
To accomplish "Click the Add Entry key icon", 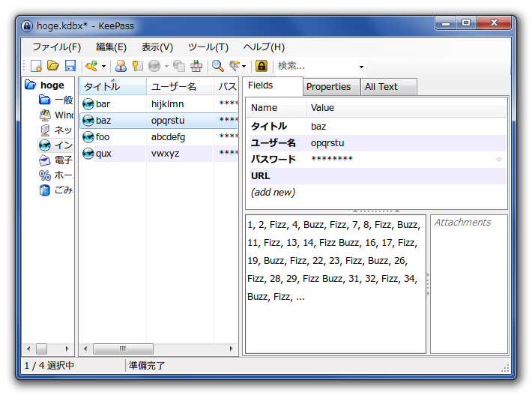I will tap(91, 66).
